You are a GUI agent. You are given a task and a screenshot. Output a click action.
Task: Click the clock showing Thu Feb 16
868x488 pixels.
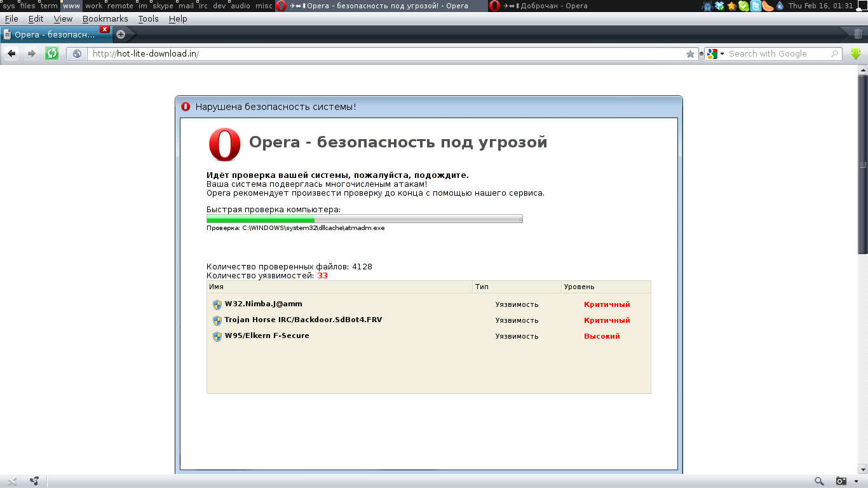(x=820, y=6)
